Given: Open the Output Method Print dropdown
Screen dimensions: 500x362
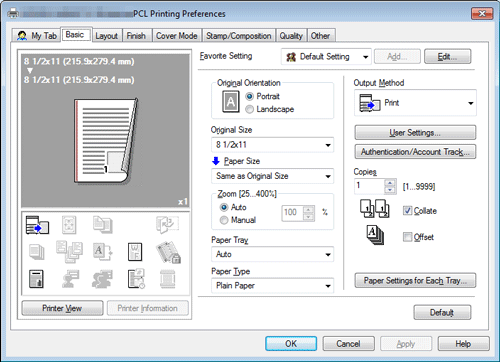Looking at the screenshot, I should click(415, 103).
